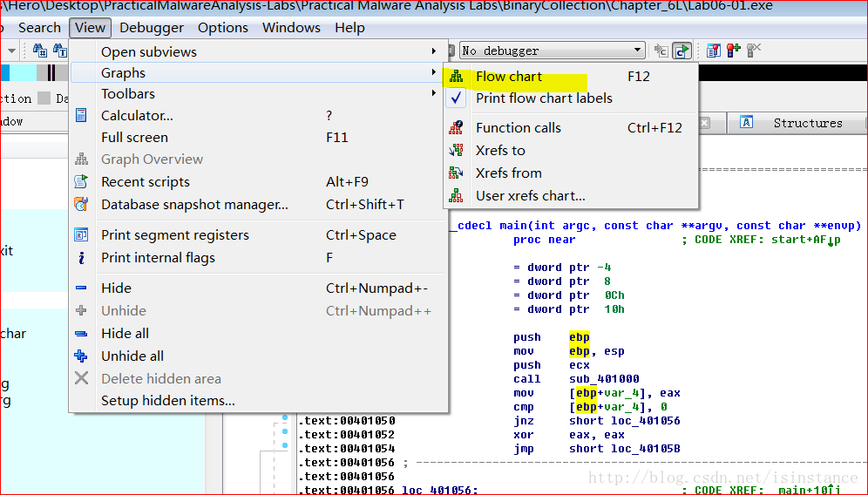Close the open View menu
This screenshot has height=495, width=868.
(91, 28)
